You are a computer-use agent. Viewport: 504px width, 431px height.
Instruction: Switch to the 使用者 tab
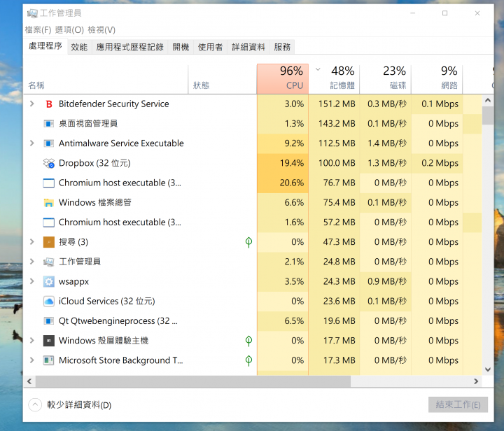click(x=210, y=47)
